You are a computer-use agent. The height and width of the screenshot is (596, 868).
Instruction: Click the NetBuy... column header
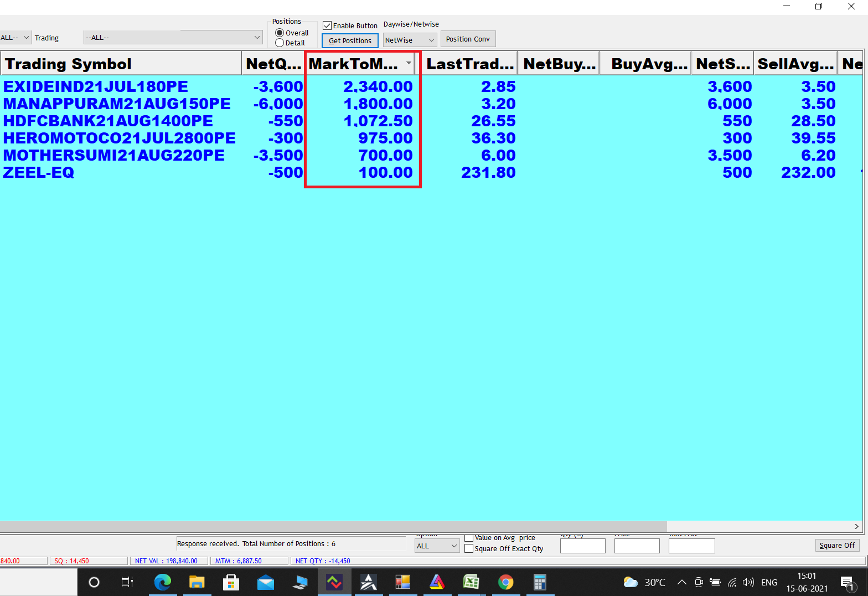(x=559, y=64)
